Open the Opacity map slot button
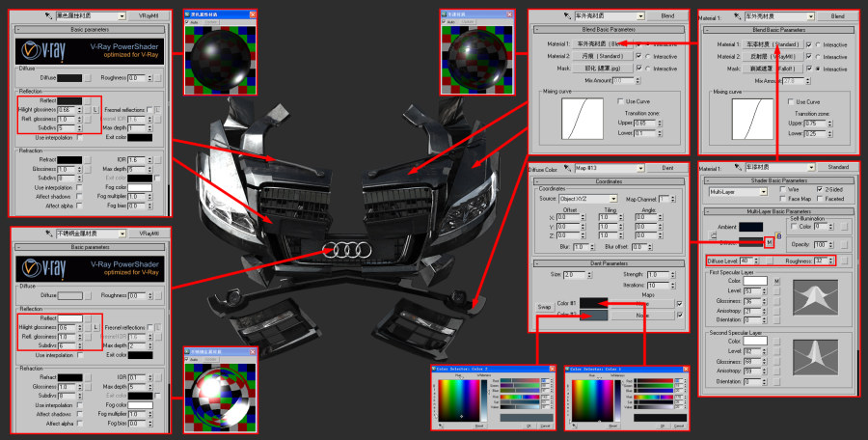This screenshot has height=440, width=868. tap(844, 244)
